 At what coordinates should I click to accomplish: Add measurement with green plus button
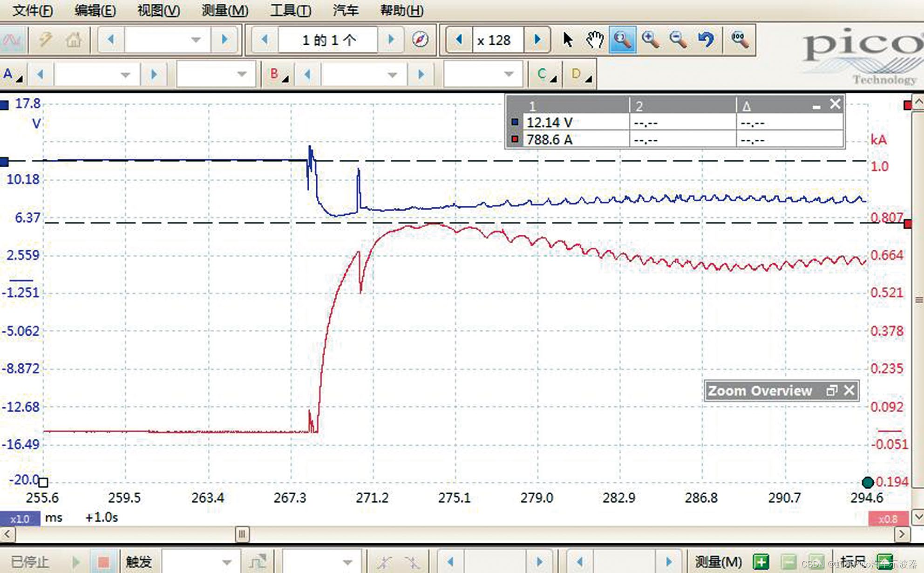tap(761, 562)
